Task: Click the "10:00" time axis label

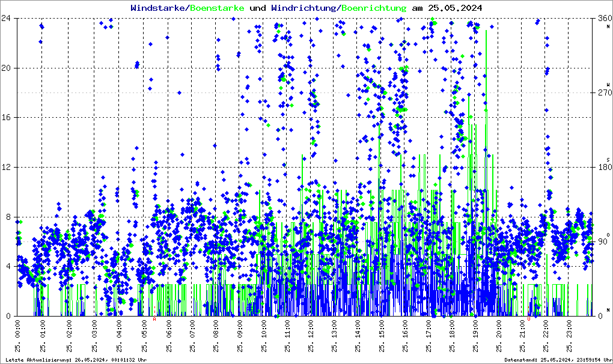Action: [264, 329]
